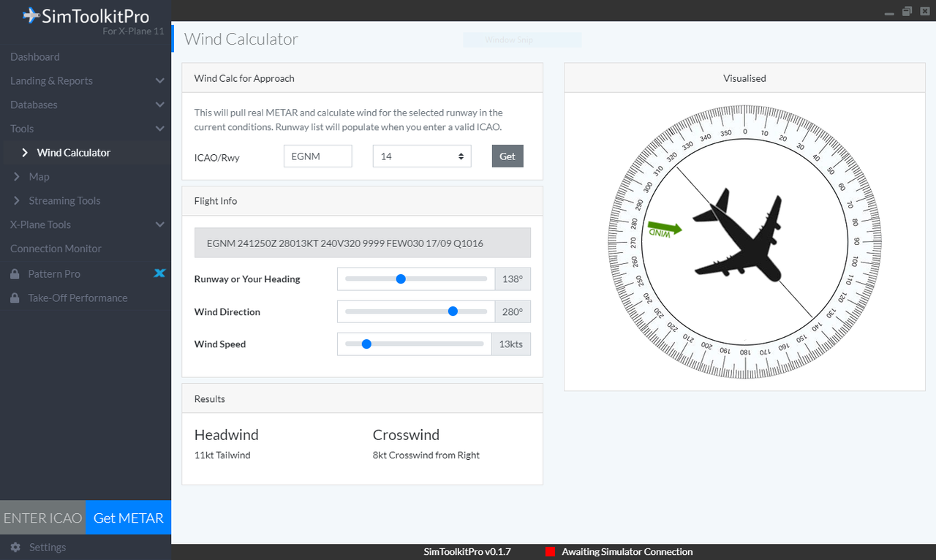936x560 pixels.
Task: Open the Pattern Pro entry
Action: pos(54,274)
